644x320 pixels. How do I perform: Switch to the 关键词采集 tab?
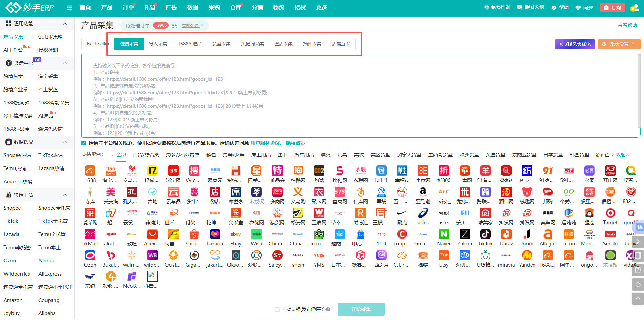pyautogui.click(x=252, y=44)
